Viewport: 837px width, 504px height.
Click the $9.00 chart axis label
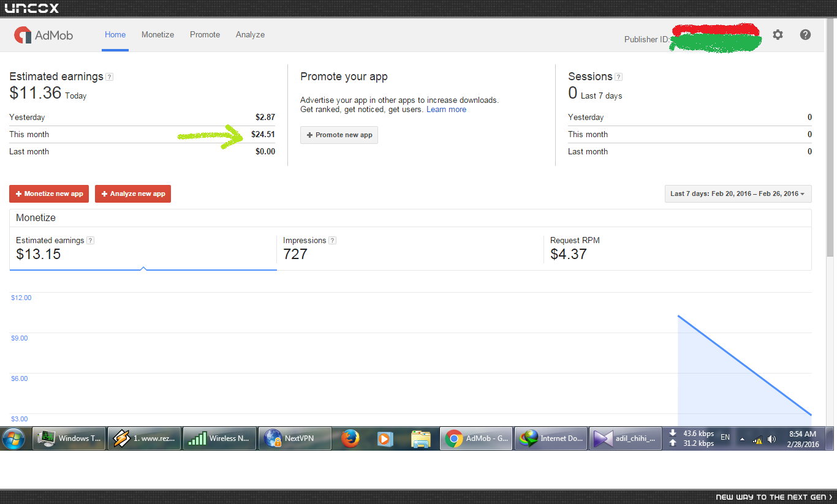(x=20, y=338)
